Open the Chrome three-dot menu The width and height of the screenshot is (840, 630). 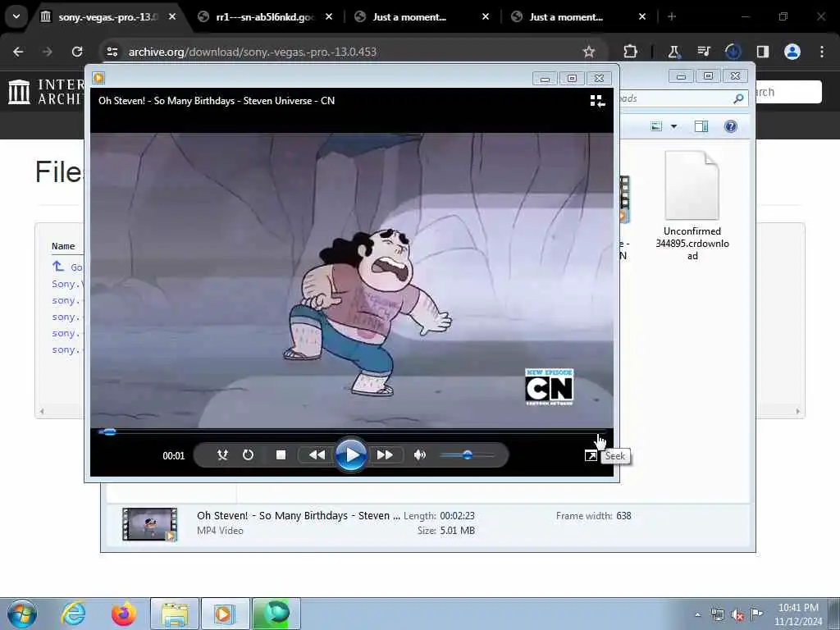point(822,52)
